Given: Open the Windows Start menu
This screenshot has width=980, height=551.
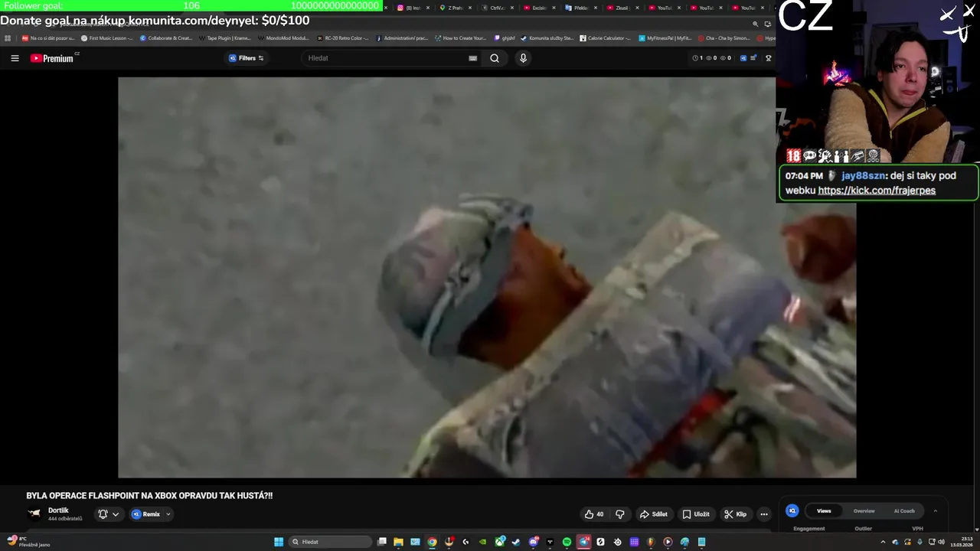Looking at the screenshot, I should [279, 542].
